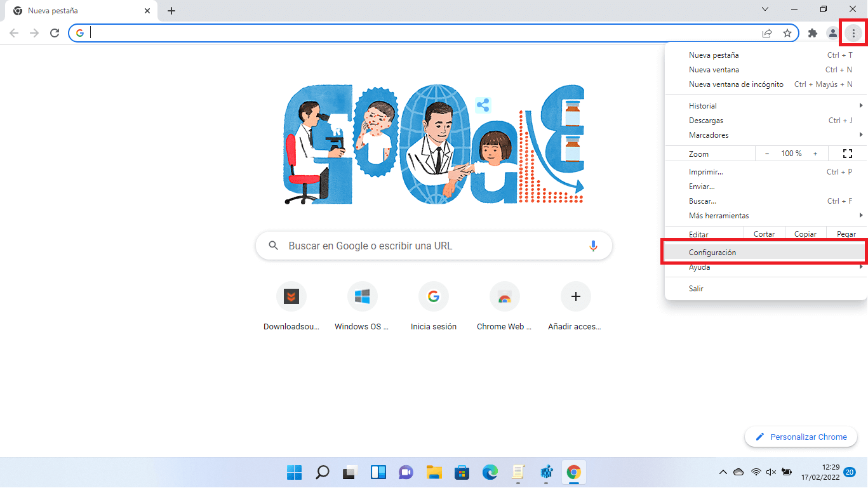Open the Downloadsou... shortcut
The width and height of the screenshot is (868, 488).
[x=291, y=308]
